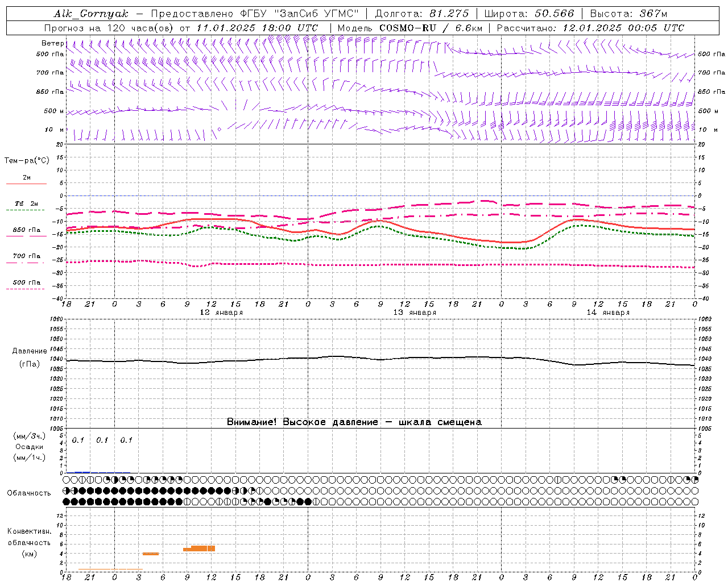Click warning 'Внимание! Высокое давление – шкала смещена'
The height and width of the screenshot is (582, 728).
point(354,422)
